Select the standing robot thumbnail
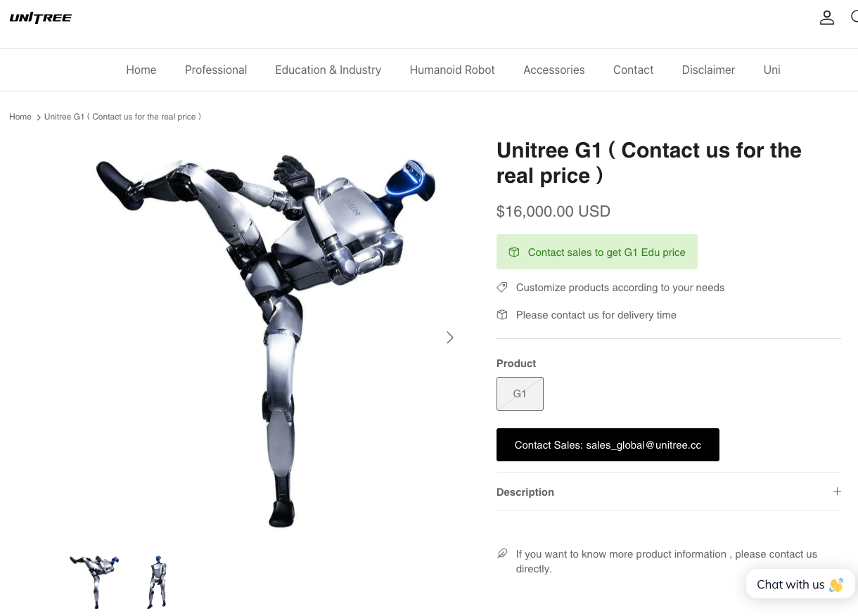The image size is (858, 616). (158, 582)
